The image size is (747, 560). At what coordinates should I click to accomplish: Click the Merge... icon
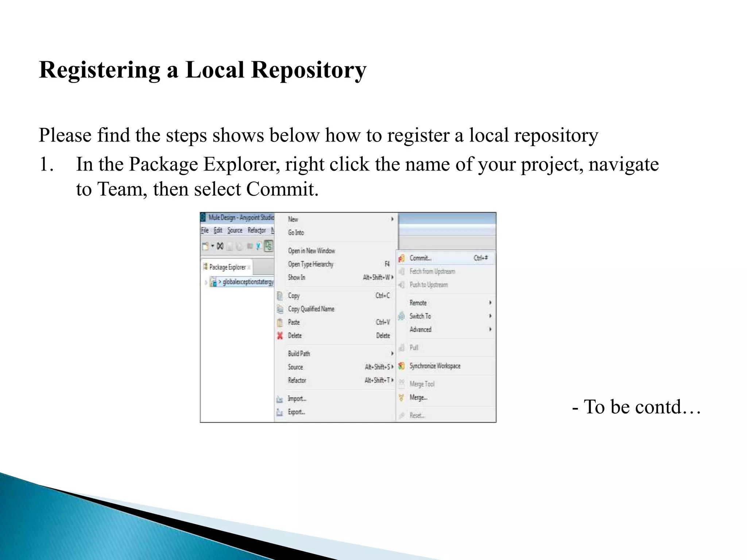pyautogui.click(x=402, y=397)
